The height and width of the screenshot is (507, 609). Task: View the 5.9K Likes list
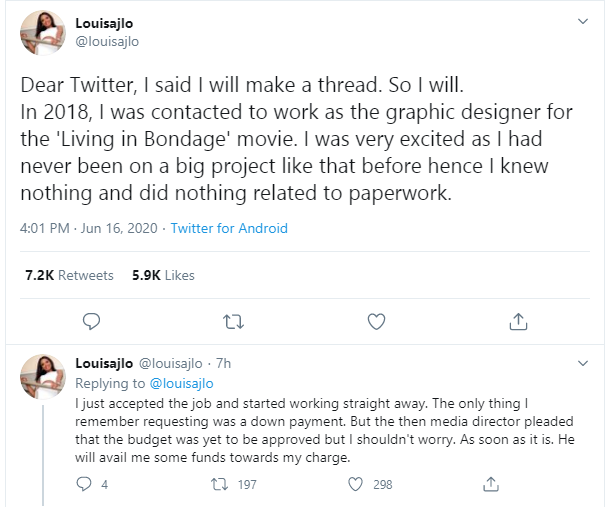pos(163,275)
